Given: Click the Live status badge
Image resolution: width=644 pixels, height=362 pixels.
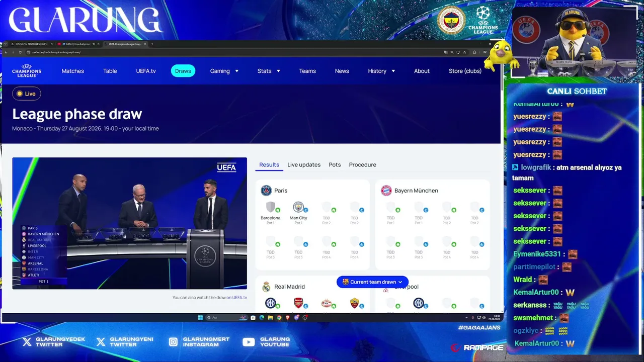Looking at the screenshot, I should pyautogui.click(x=27, y=94).
